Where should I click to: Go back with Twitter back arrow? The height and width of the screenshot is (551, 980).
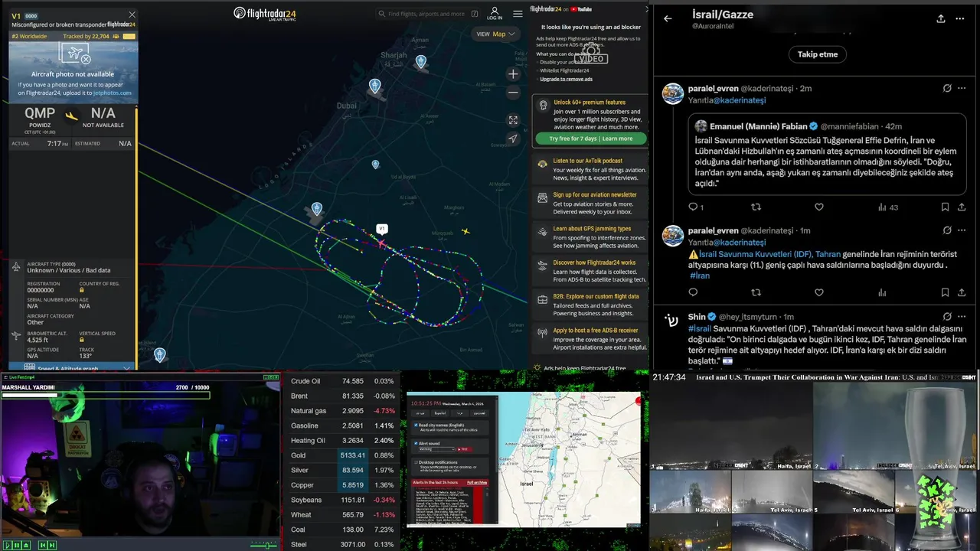pyautogui.click(x=668, y=18)
